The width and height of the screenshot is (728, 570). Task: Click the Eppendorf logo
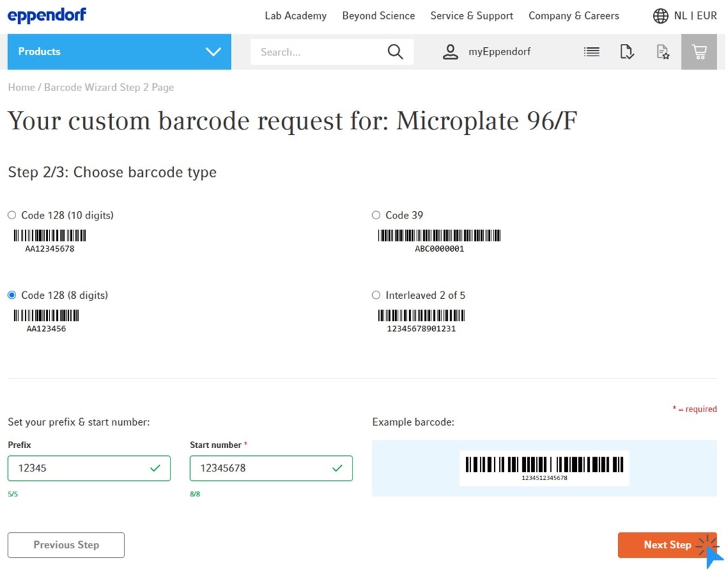47,15
